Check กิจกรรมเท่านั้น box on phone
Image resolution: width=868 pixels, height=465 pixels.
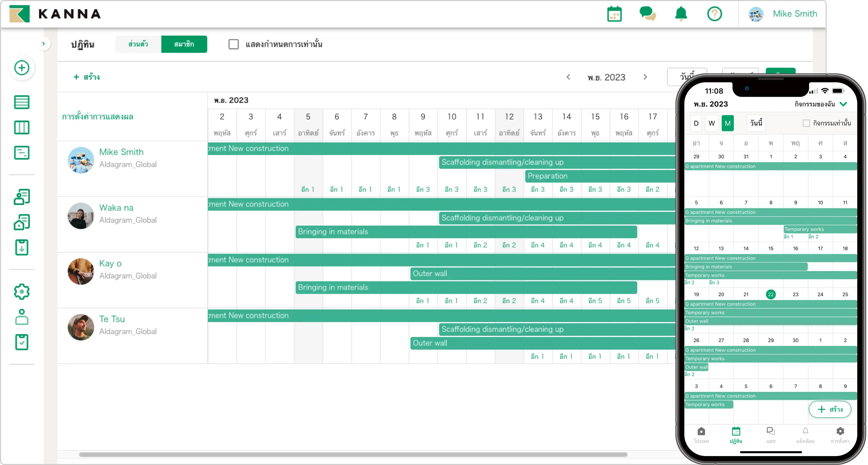click(806, 123)
